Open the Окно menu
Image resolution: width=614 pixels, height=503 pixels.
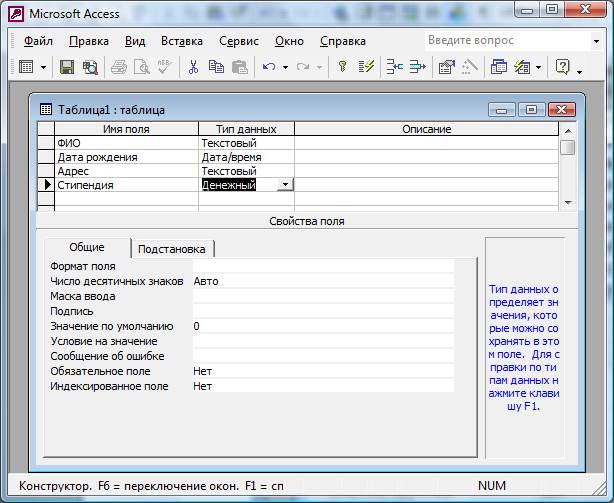click(x=289, y=41)
